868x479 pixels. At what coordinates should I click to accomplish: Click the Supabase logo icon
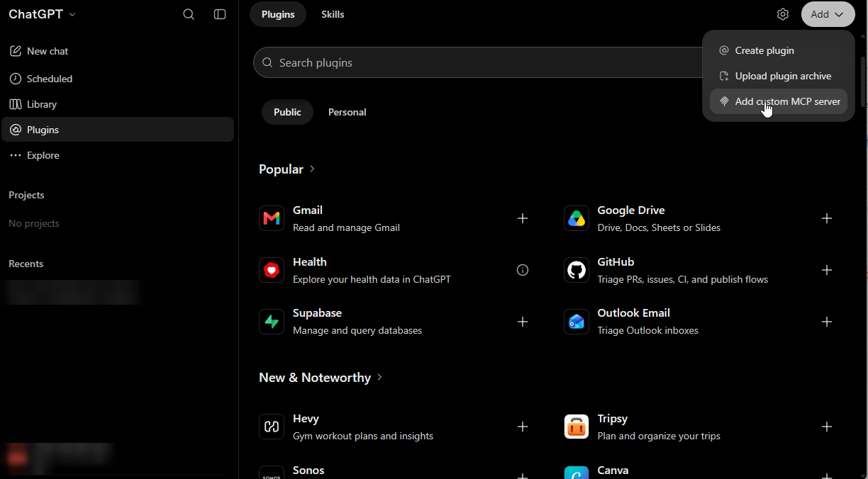click(272, 322)
